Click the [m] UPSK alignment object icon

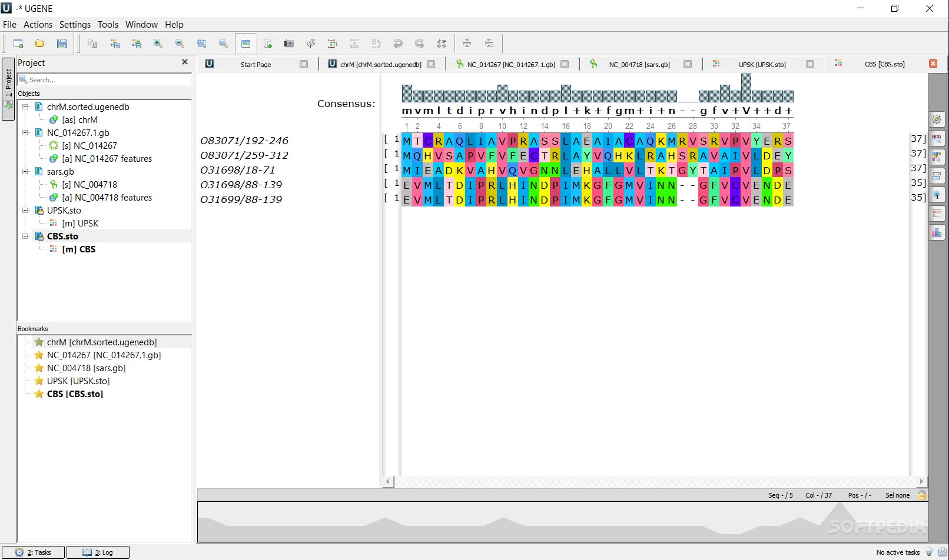[x=54, y=224]
